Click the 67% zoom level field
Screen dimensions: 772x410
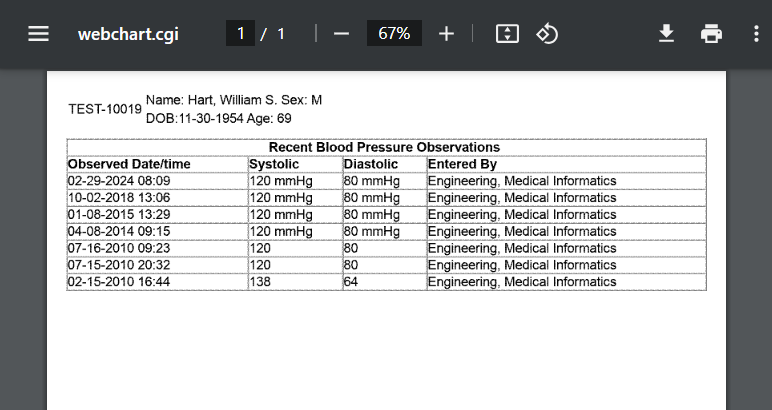pos(394,34)
